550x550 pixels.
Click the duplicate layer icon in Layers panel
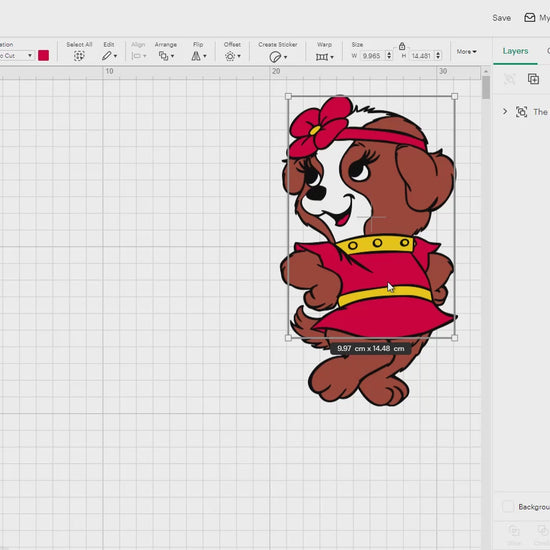coord(533,79)
